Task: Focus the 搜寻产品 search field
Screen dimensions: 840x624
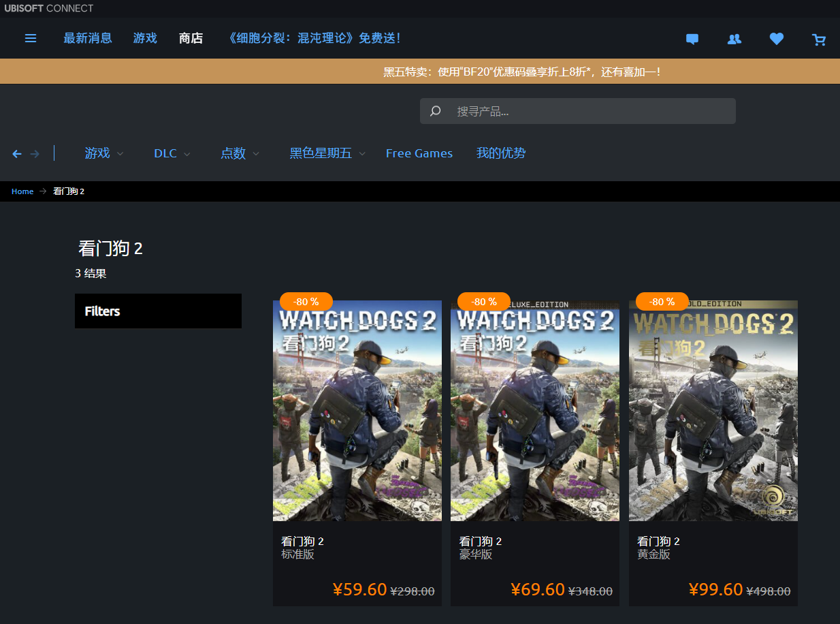Action: [x=578, y=111]
